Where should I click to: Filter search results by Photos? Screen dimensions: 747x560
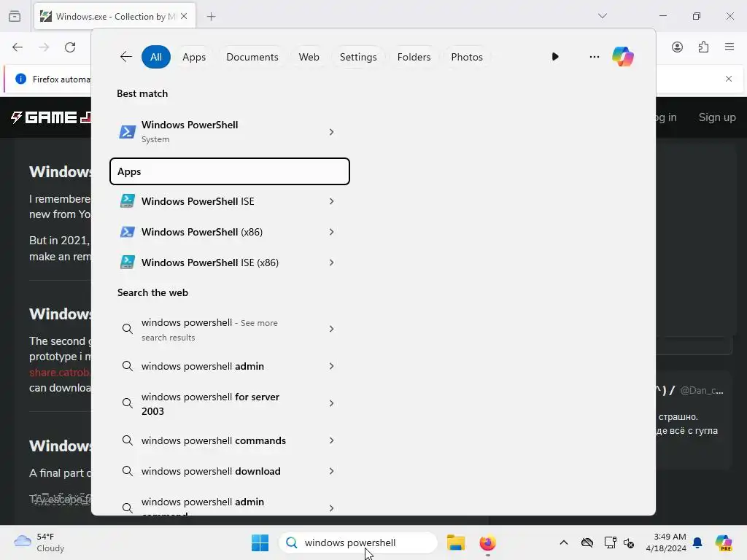click(467, 57)
